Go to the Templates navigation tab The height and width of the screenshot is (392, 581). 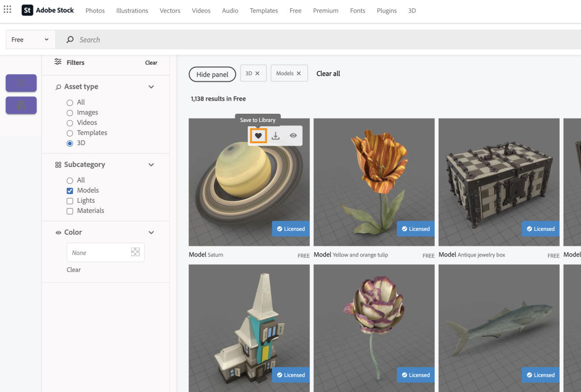(x=263, y=10)
